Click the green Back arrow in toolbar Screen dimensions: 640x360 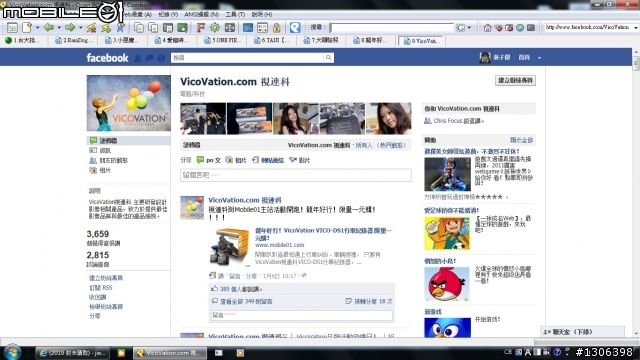pyautogui.click(x=49, y=27)
